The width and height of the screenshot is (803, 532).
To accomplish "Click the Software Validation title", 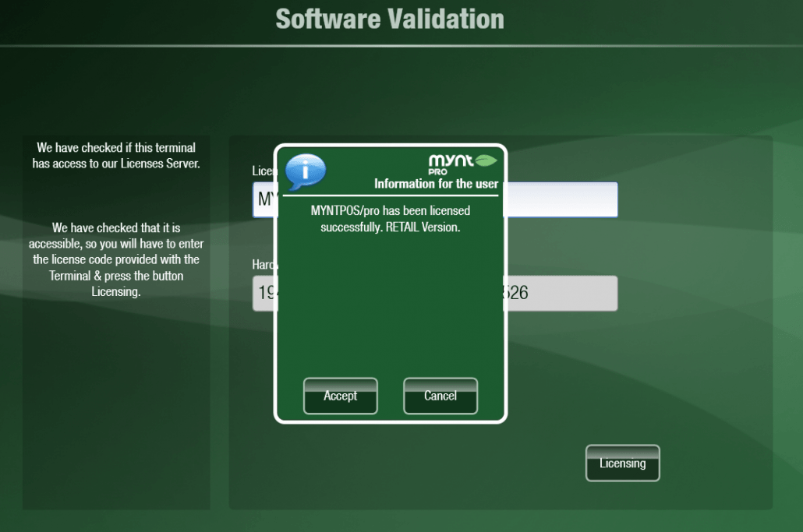I will pos(389,19).
